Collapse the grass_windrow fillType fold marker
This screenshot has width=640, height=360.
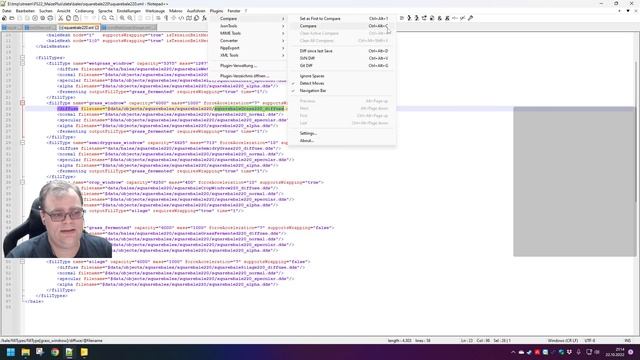(22, 103)
